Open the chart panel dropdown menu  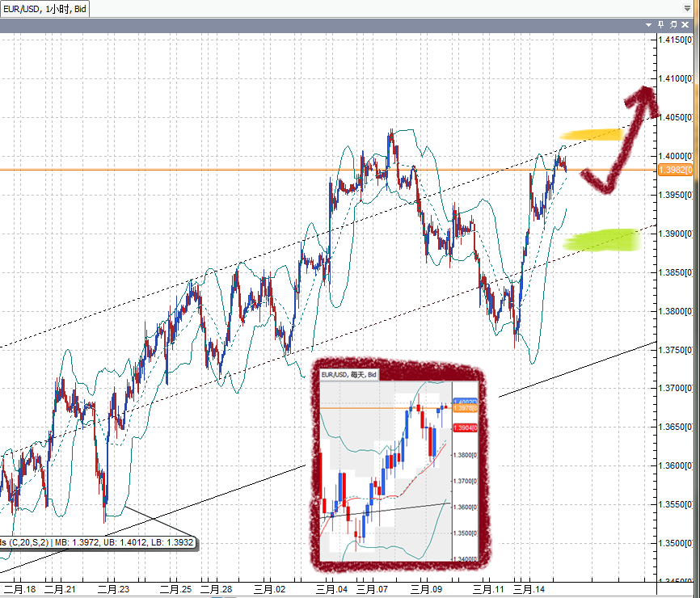click(x=647, y=24)
